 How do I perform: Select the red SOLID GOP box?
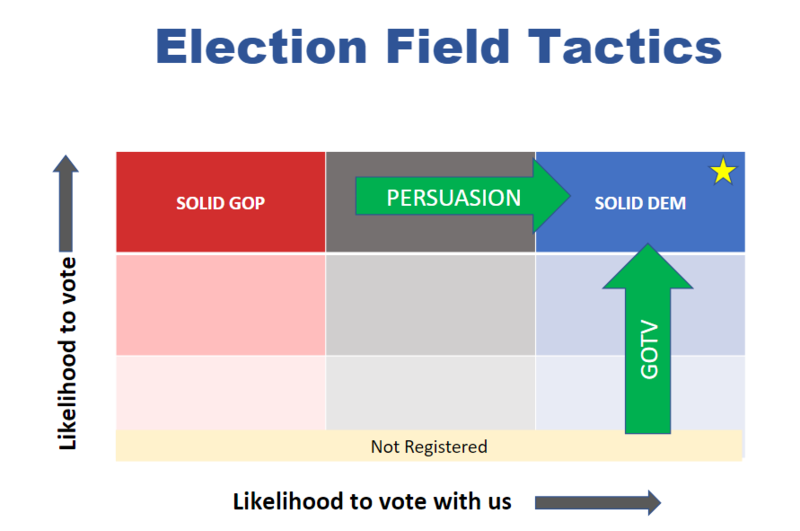pos(220,202)
